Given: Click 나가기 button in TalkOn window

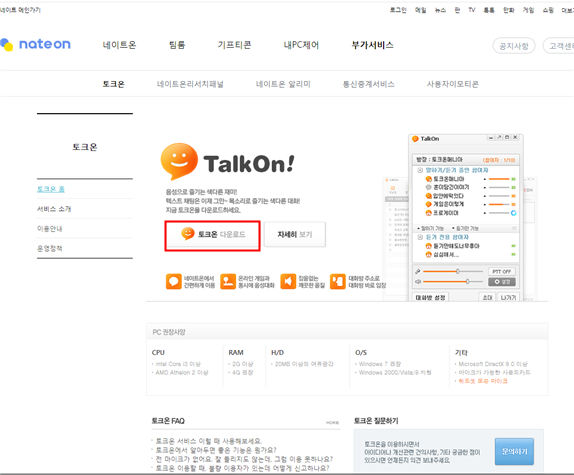Looking at the screenshot, I should point(508,298).
